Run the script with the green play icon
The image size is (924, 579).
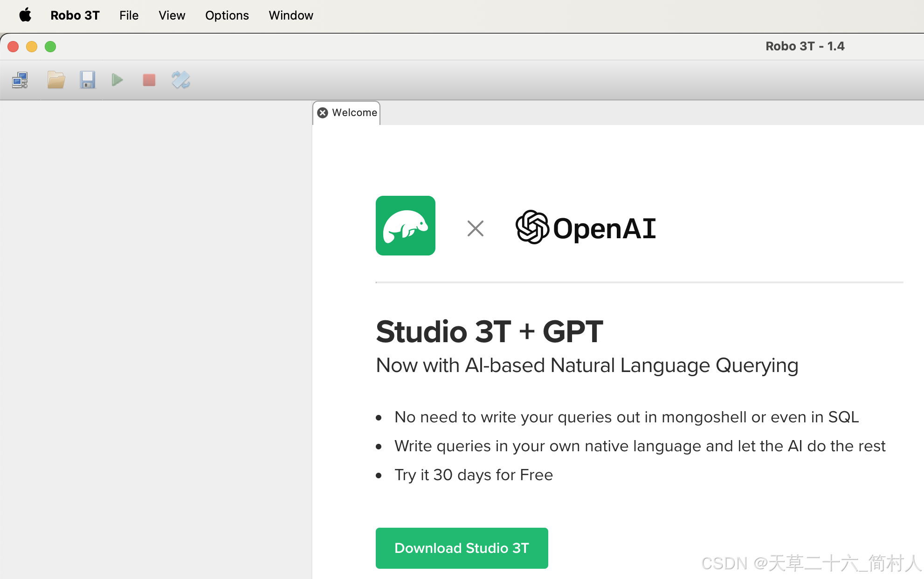(x=117, y=80)
